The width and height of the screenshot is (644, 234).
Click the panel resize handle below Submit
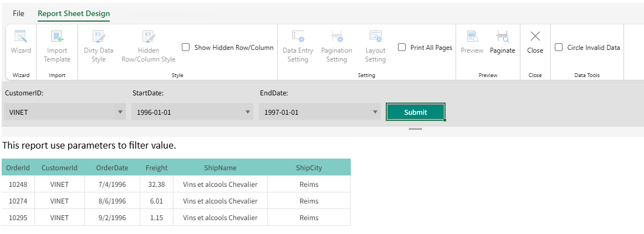click(416, 129)
